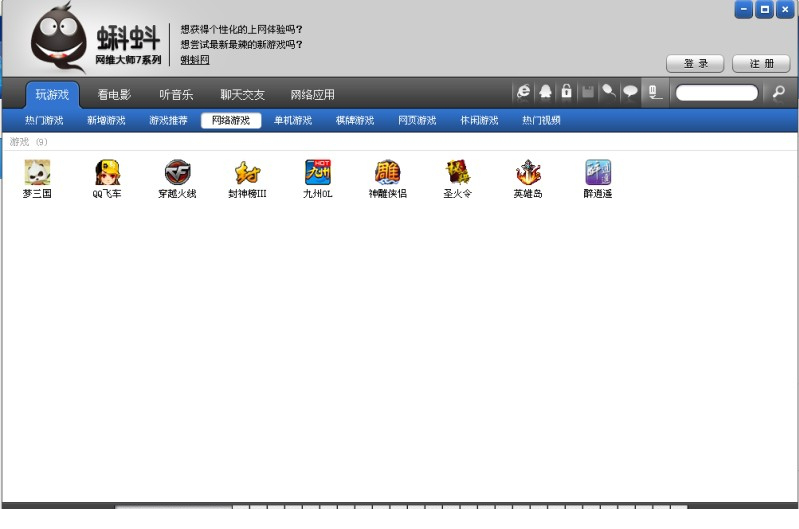This screenshot has width=799, height=529.
Task: Launch the QQ penguin icon
Action: point(545,92)
